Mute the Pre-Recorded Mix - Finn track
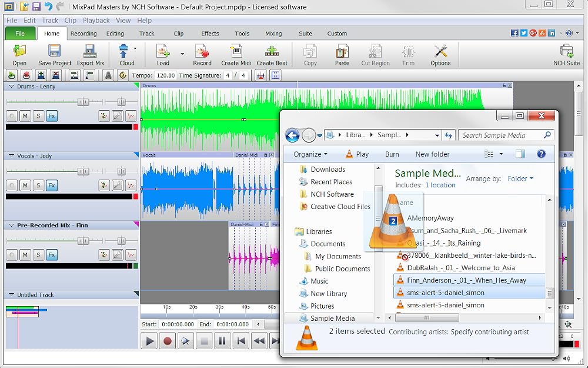This screenshot has width=588, height=368. [25, 254]
